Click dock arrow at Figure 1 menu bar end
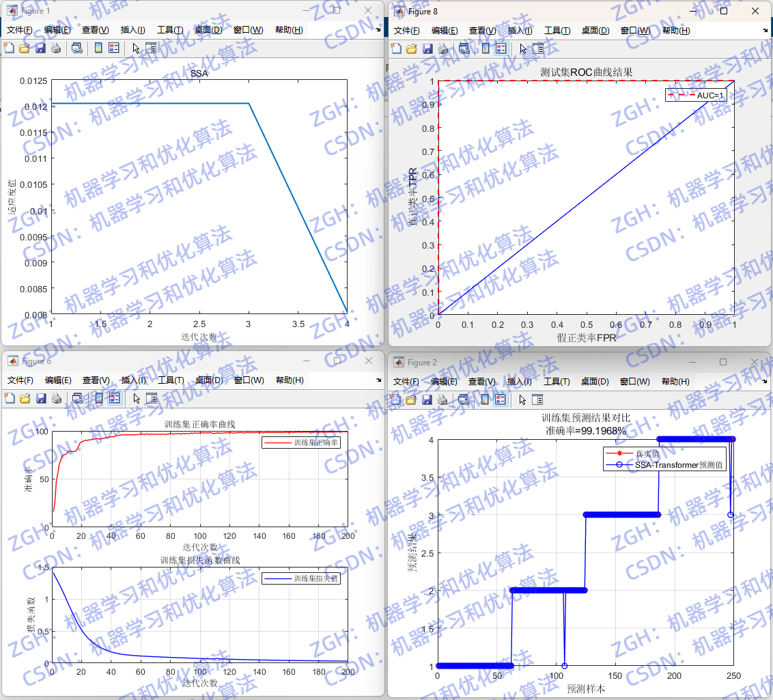 [x=378, y=30]
